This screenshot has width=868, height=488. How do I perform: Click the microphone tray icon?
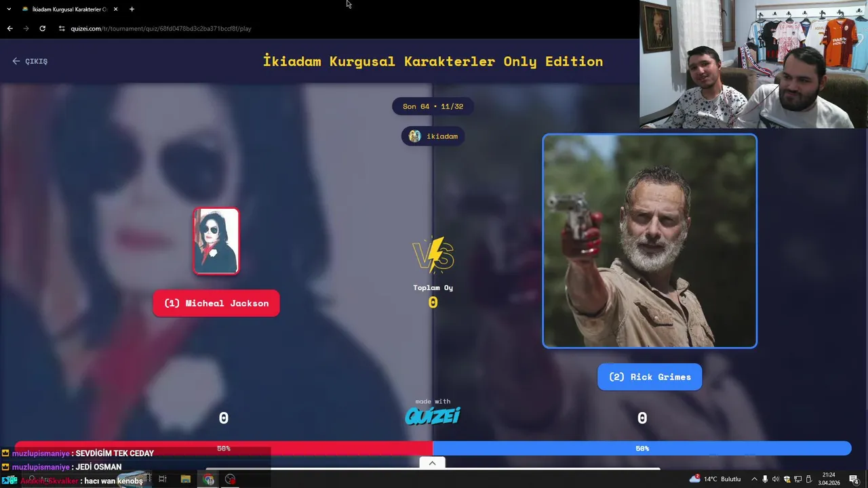(x=765, y=479)
